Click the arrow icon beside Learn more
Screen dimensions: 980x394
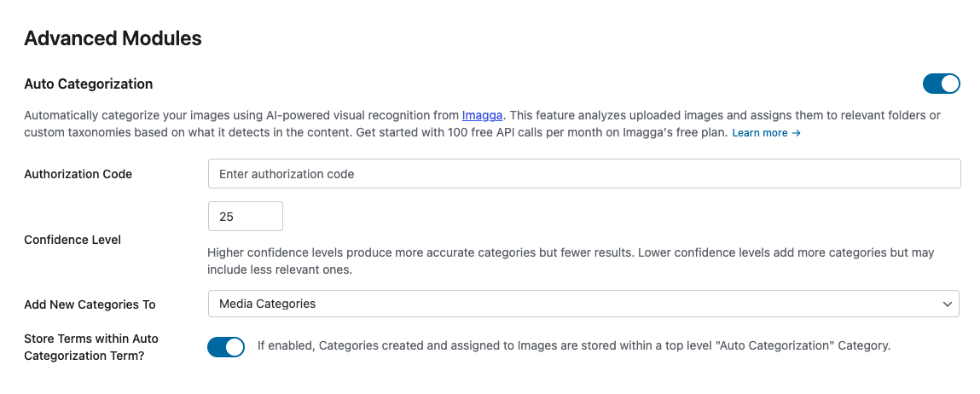coord(797,133)
